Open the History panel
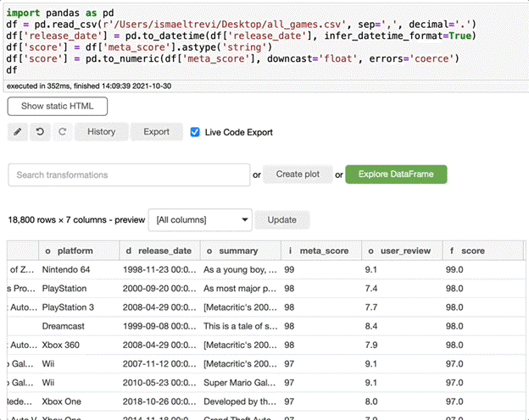 101,132
